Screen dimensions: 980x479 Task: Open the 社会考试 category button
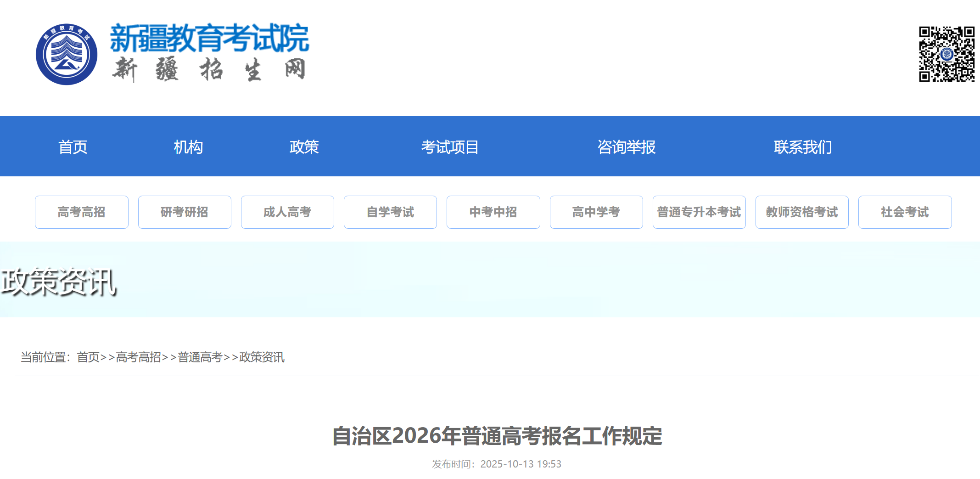point(905,212)
